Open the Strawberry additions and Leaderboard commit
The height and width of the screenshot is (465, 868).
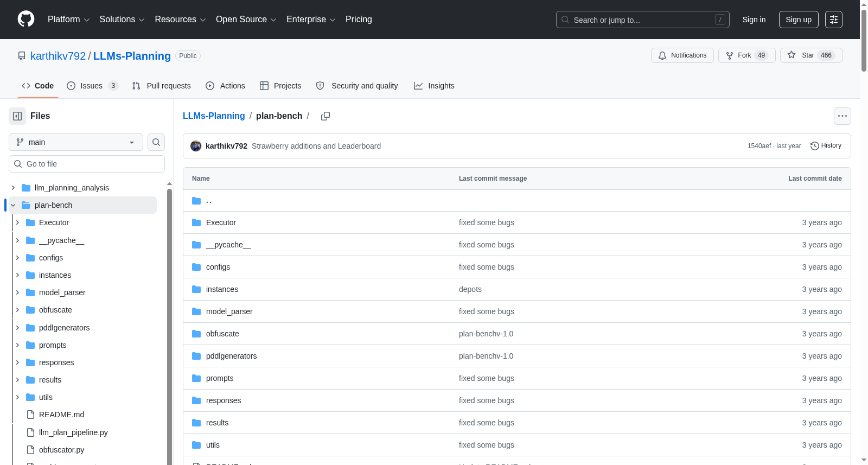click(316, 146)
